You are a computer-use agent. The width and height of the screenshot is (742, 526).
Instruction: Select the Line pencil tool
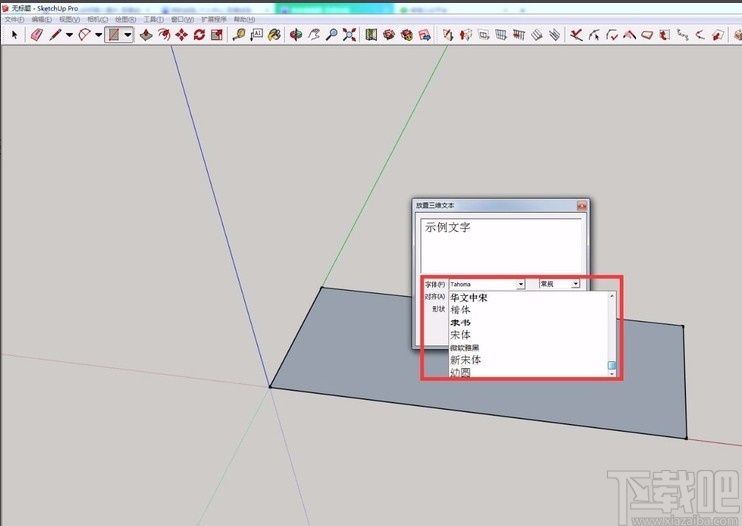click(55, 35)
